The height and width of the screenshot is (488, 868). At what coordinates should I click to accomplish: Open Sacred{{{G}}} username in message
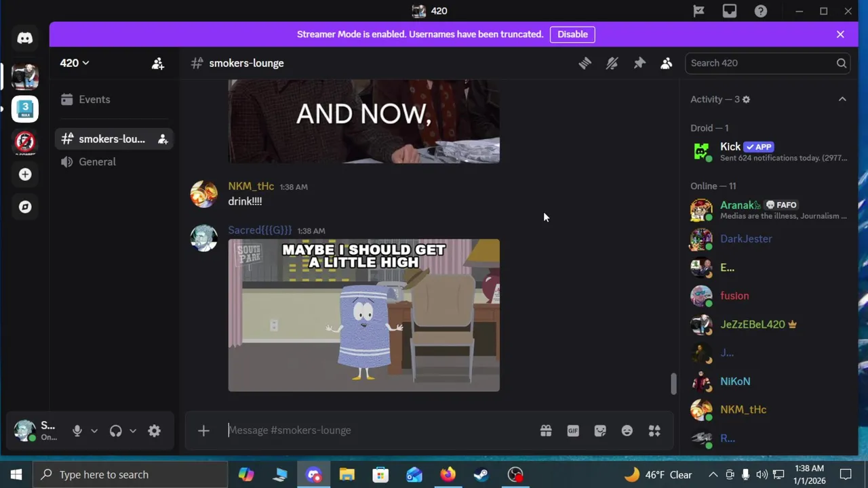(260, 230)
